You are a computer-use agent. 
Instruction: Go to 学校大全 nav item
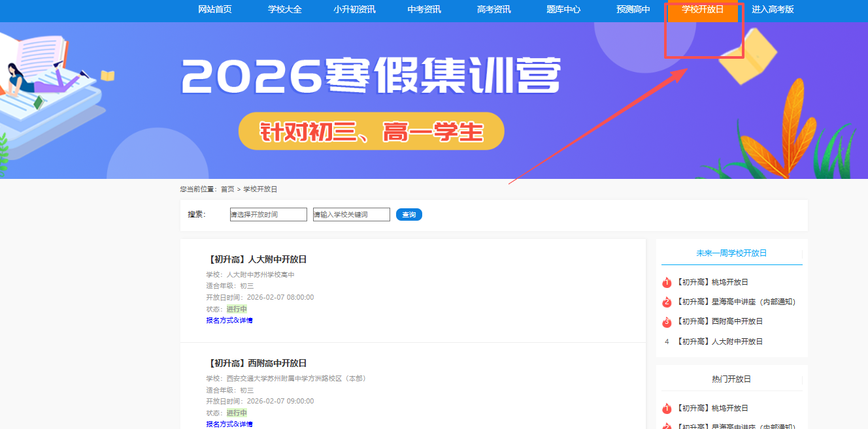pos(285,10)
